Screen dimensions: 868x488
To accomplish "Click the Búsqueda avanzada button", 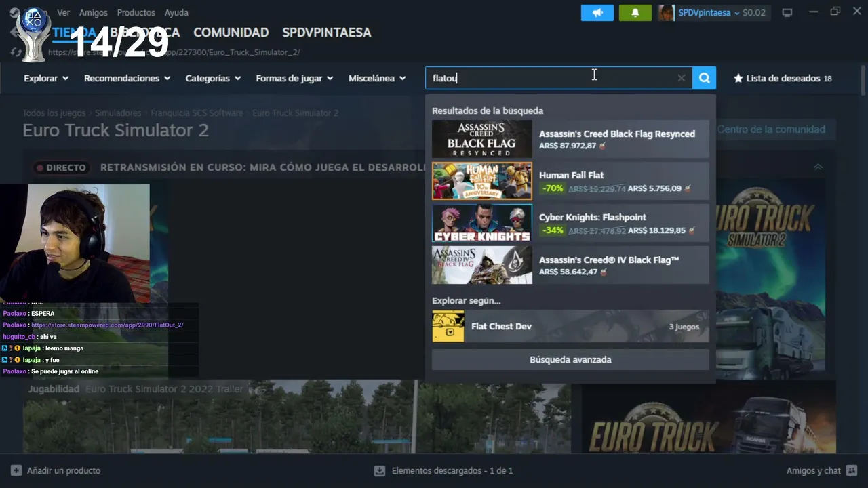I will click(570, 359).
